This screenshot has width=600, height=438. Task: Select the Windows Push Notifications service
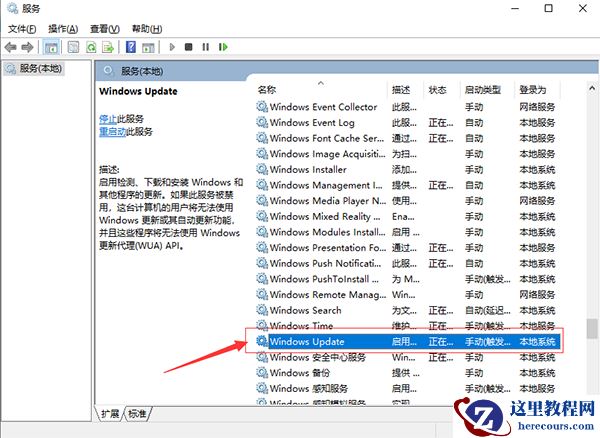408,264
